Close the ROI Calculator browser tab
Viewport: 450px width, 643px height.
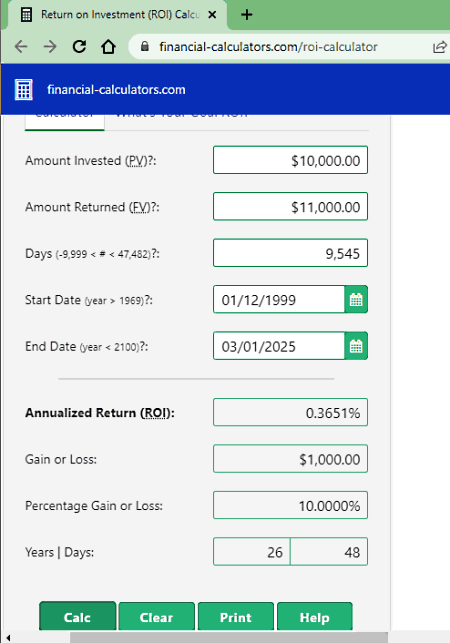(212, 15)
